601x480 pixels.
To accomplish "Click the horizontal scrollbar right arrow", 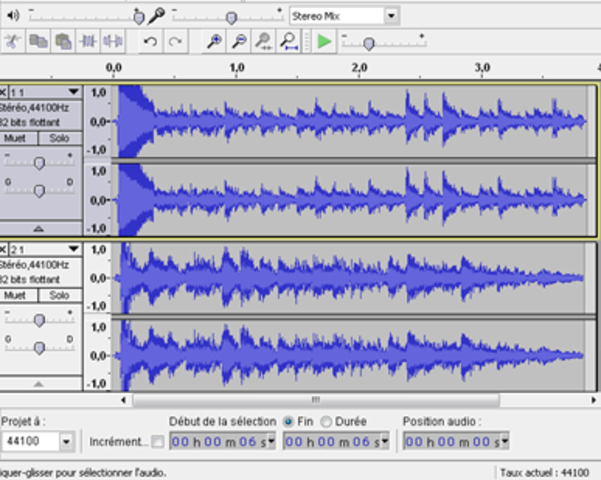I will (x=593, y=400).
